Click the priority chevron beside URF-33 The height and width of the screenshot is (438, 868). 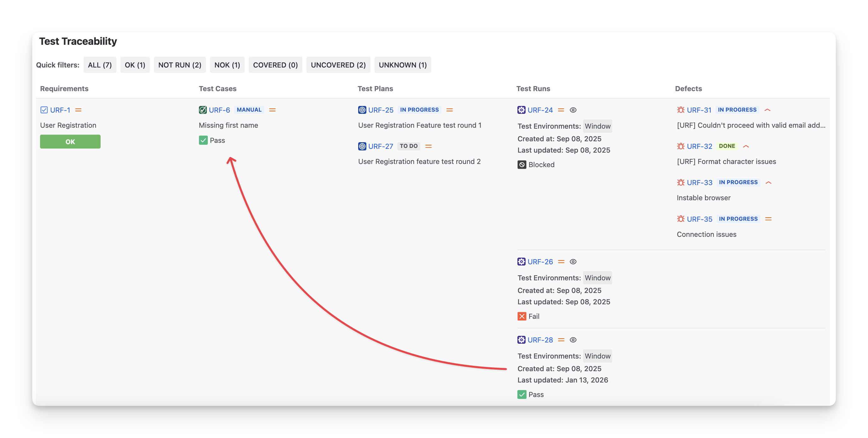768,183
